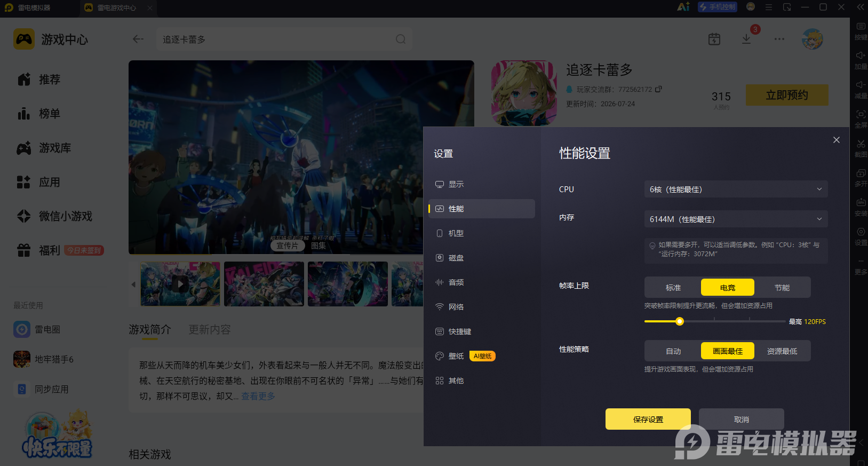Image resolution: width=868 pixels, height=466 pixels.
Task: Click the AI assistant icon in the title bar
Action: pos(683,7)
